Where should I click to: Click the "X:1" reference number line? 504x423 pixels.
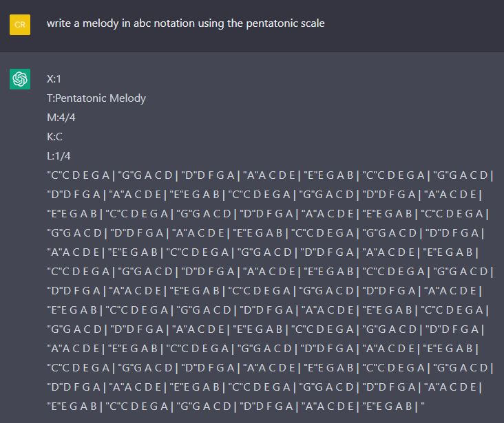tap(54, 79)
